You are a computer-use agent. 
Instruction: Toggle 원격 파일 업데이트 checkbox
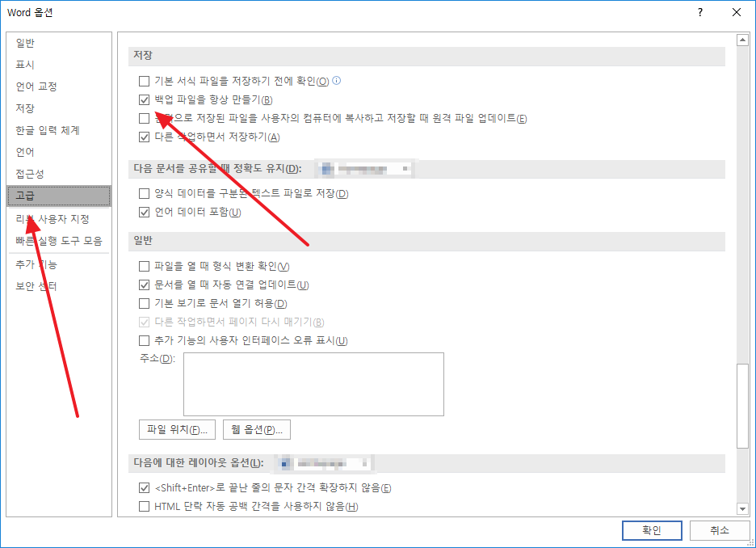pos(144,118)
